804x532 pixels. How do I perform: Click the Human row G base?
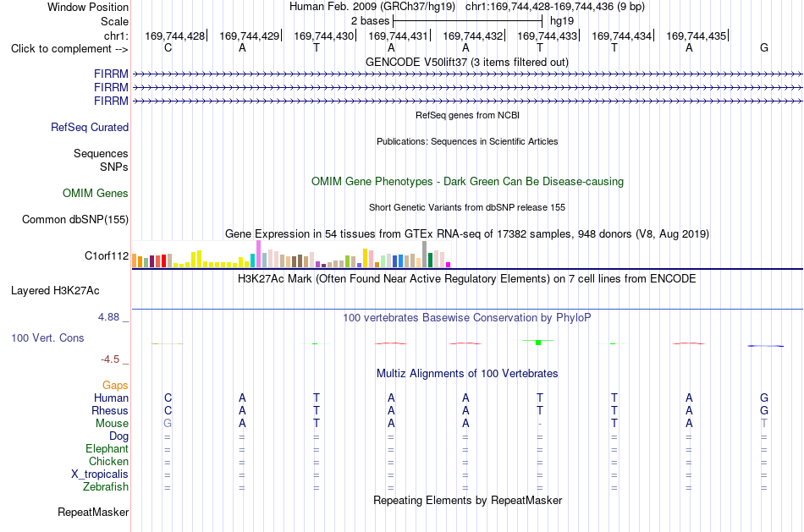point(764,398)
